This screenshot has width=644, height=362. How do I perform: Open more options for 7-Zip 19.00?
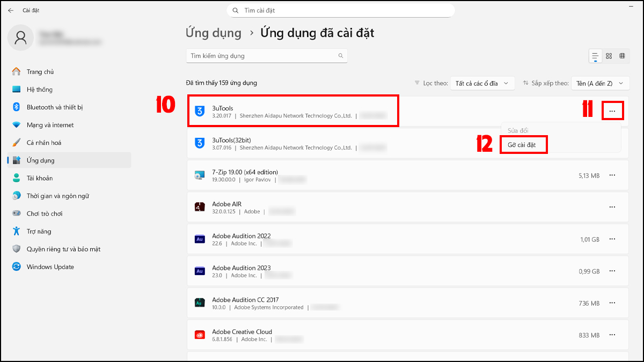coord(612,175)
